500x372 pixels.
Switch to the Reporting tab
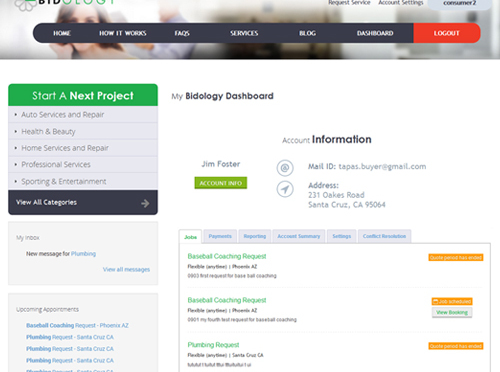255,236
